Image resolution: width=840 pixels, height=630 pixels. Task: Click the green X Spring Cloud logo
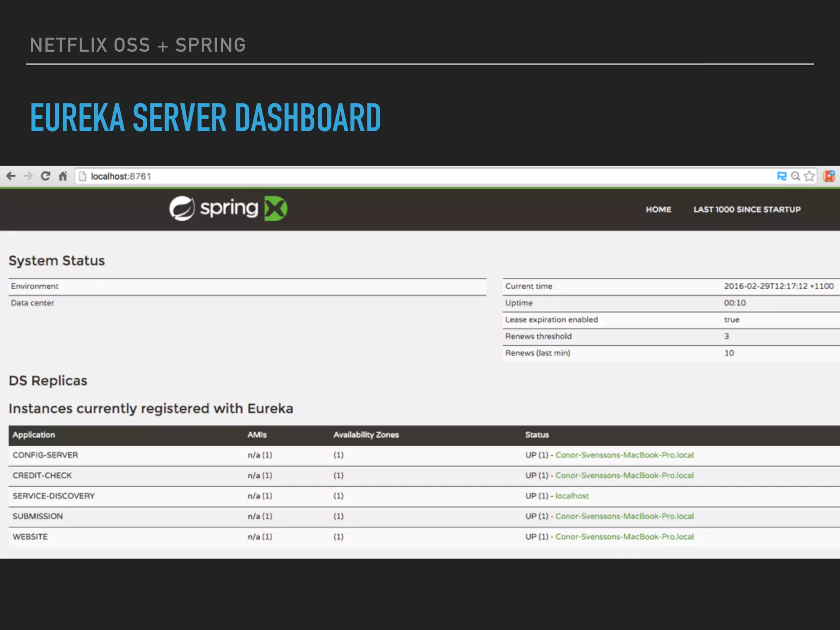[276, 208]
